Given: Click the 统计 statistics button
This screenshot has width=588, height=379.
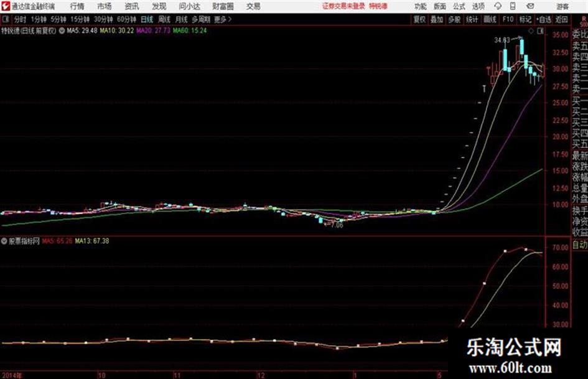Looking at the screenshot, I should 472,19.
